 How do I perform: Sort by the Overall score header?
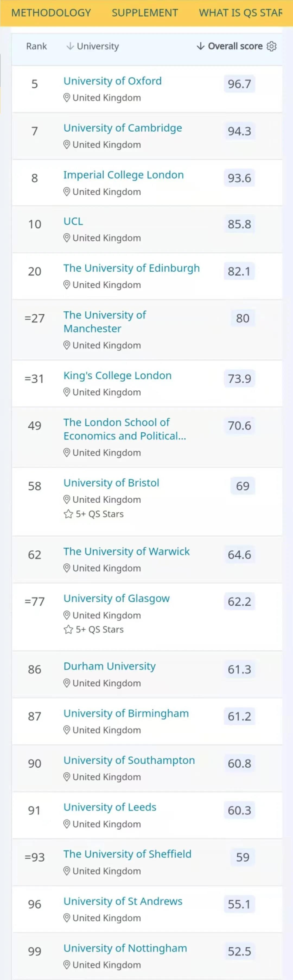(235, 46)
